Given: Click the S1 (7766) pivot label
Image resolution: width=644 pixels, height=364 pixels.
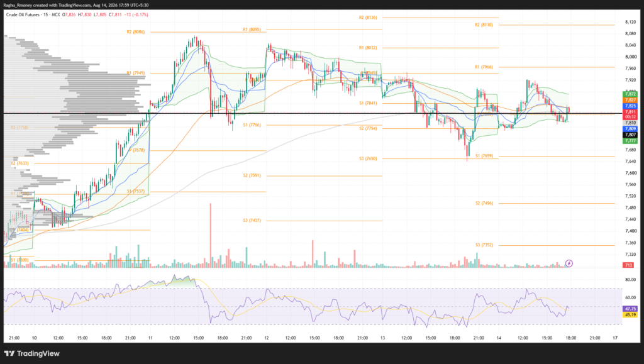Looking at the screenshot, I should click(252, 124).
